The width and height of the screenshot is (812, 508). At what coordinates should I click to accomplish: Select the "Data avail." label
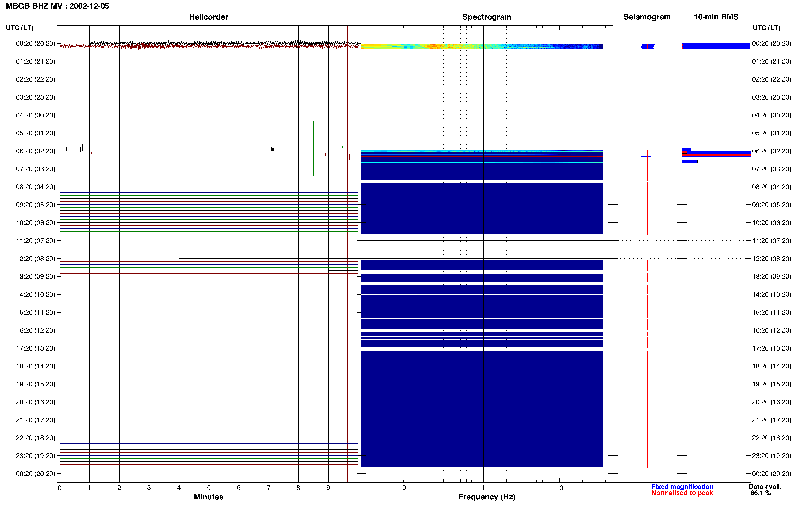coord(765,486)
